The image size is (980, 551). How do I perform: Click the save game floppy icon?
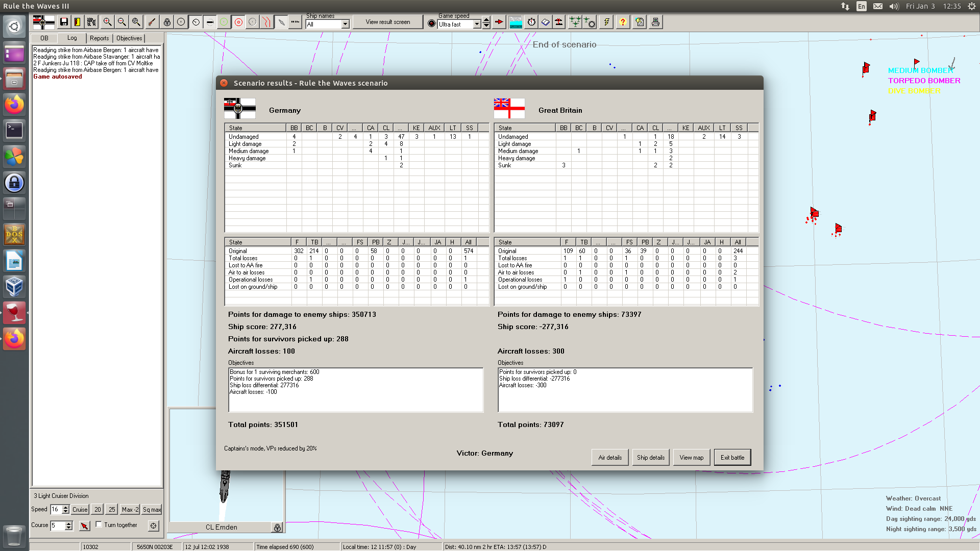point(64,22)
